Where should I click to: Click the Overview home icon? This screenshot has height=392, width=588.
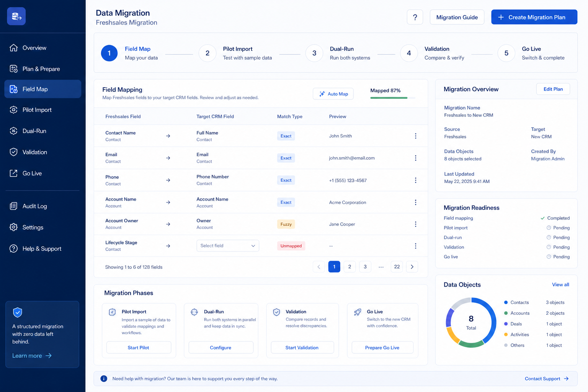click(14, 48)
